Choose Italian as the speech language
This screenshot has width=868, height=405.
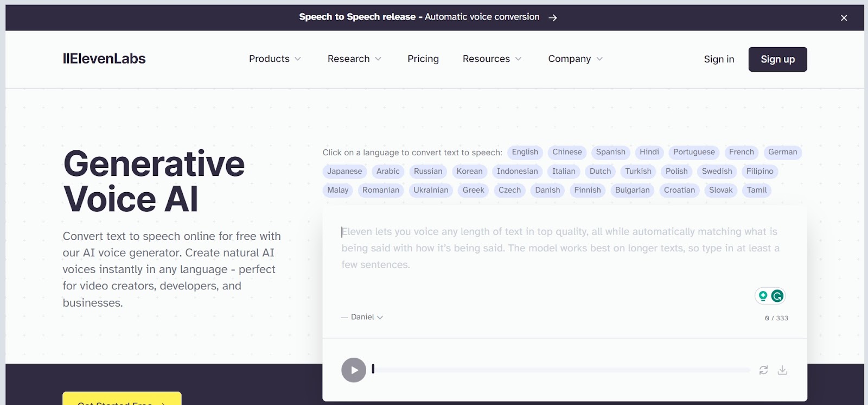pyautogui.click(x=564, y=172)
